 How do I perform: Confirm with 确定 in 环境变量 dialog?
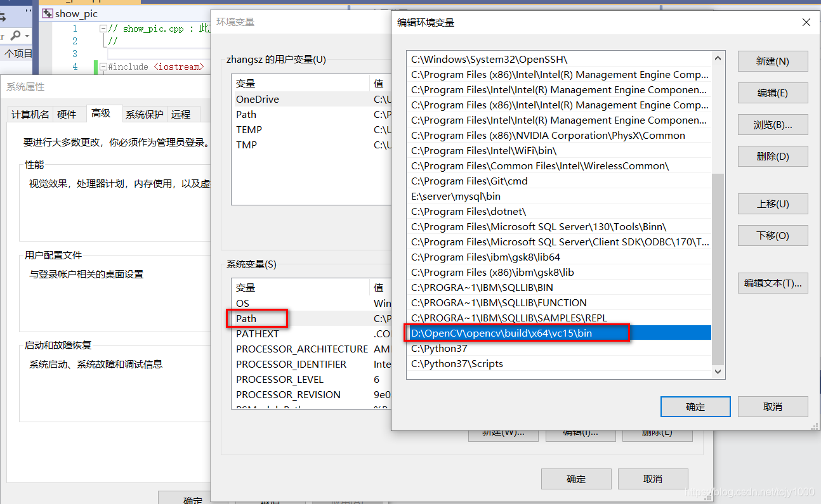(576, 479)
